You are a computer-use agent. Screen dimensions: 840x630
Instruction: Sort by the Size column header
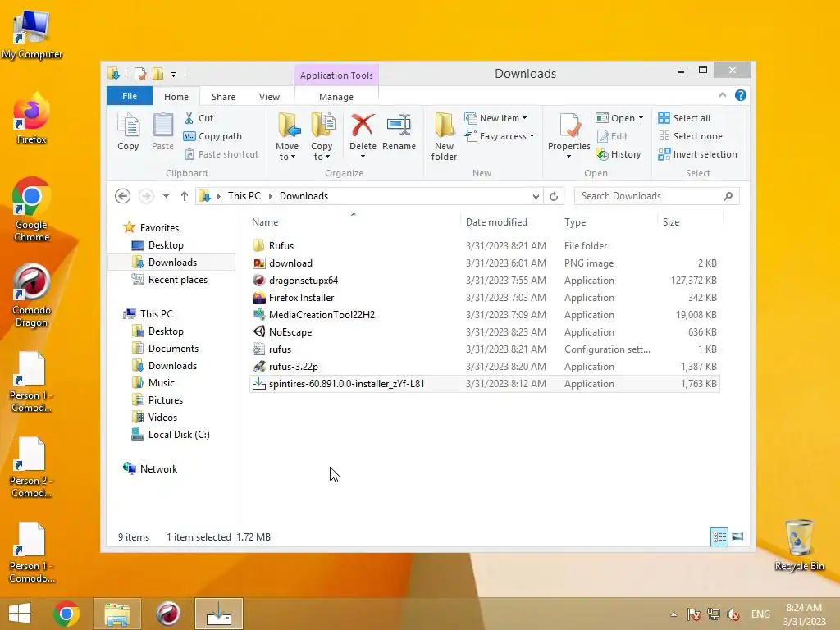690,221
